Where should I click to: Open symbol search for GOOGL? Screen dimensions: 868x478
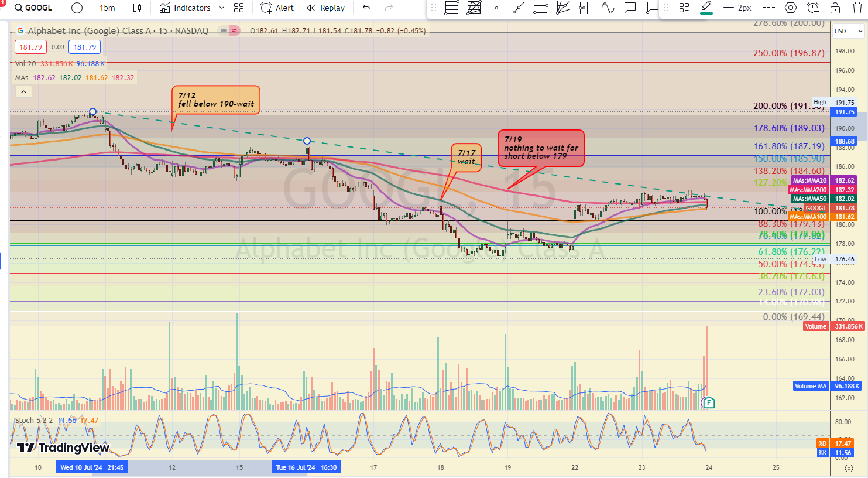[x=33, y=8]
